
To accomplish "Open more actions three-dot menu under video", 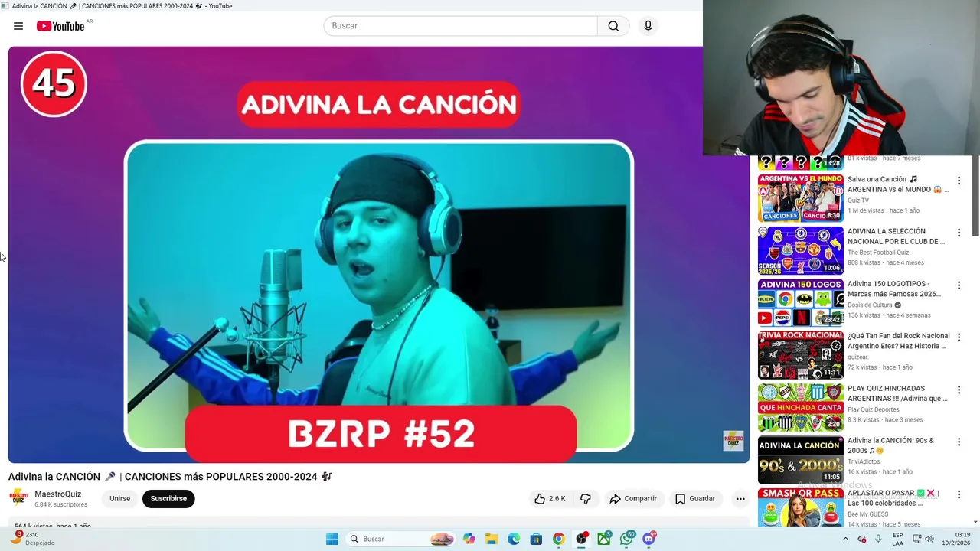I will pyautogui.click(x=740, y=498).
